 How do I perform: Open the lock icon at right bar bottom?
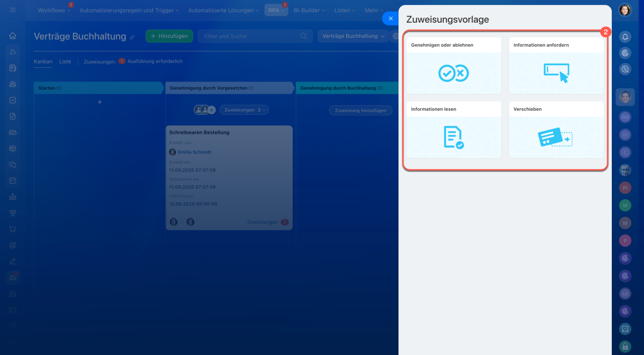click(625, 346)
